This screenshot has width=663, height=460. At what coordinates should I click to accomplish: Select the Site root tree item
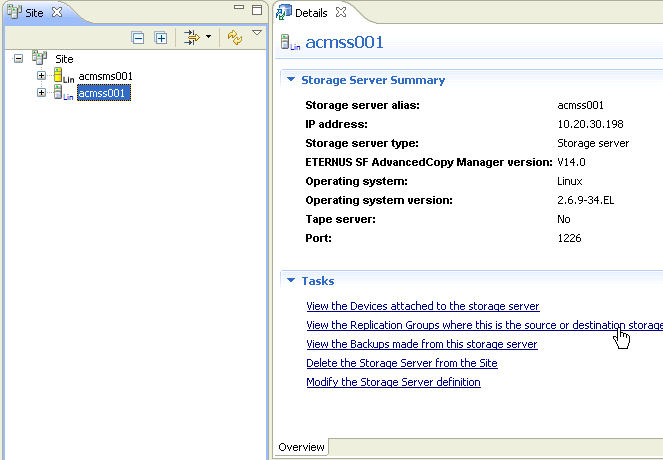click(64, 59)
